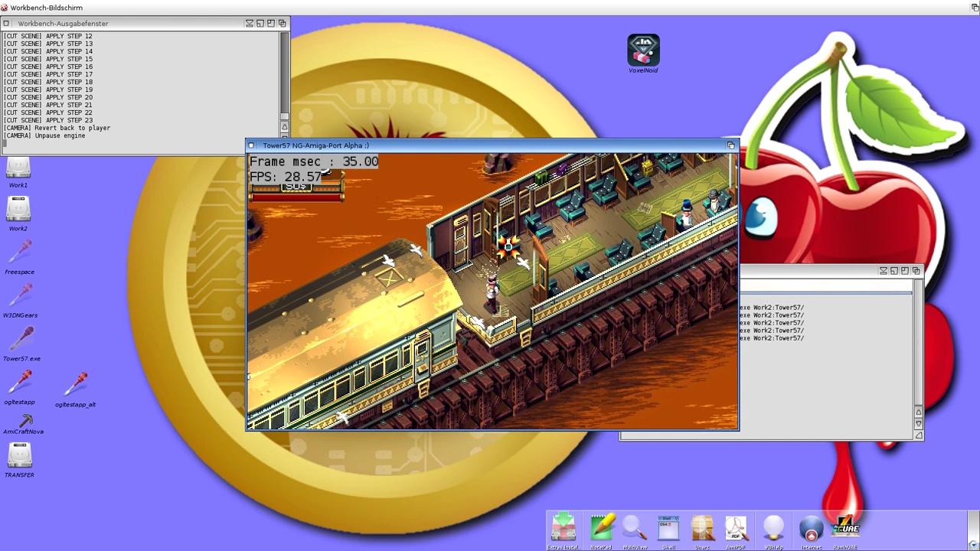Close the Tower57 NG-Amiga-Port window

(251, 145)
